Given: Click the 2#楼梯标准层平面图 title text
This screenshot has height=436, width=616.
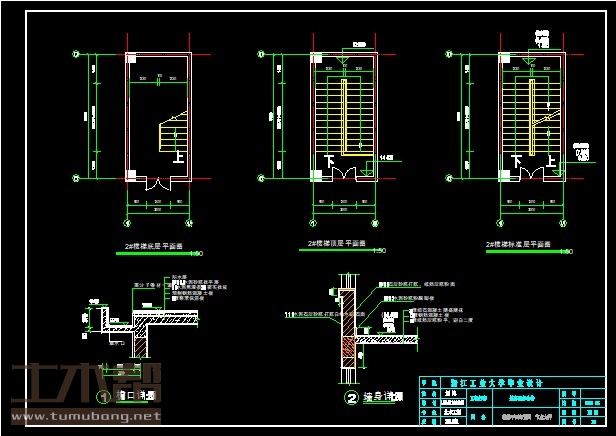Looking at the screenshot, I should pos(519,243).
